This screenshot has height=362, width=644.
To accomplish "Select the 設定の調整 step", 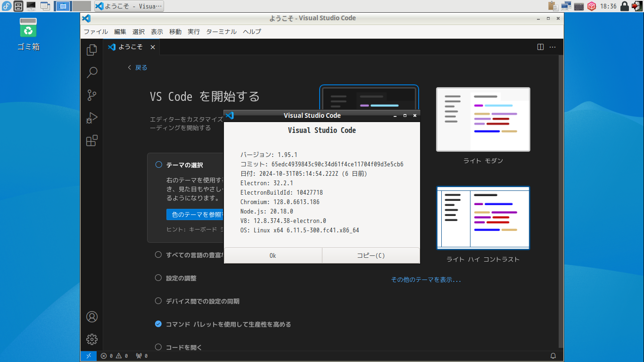I will click(176, 278).
